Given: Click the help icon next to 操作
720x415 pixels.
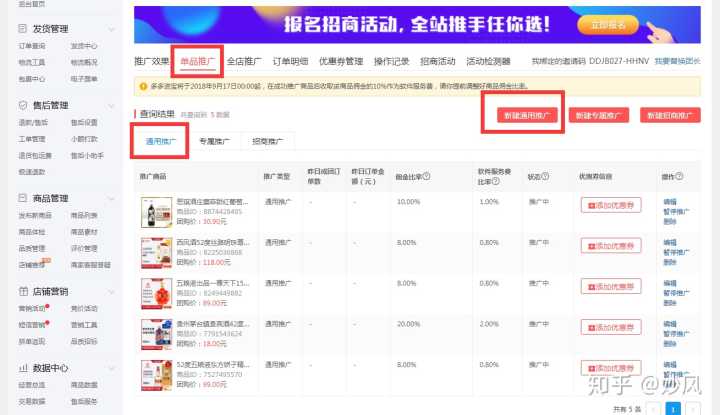Looking at the screenshot, I should point(679,176).
